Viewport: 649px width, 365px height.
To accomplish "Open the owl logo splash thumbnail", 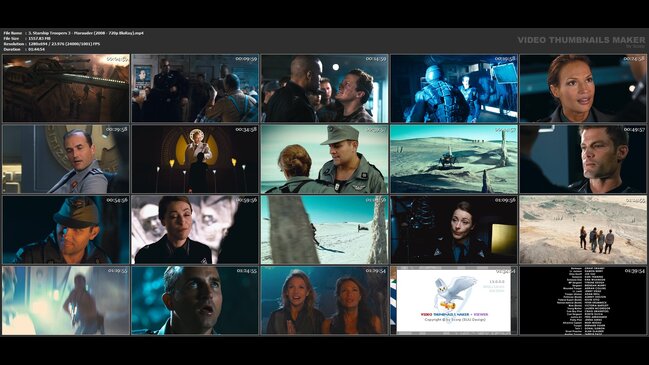I will (x=454, y=300).
